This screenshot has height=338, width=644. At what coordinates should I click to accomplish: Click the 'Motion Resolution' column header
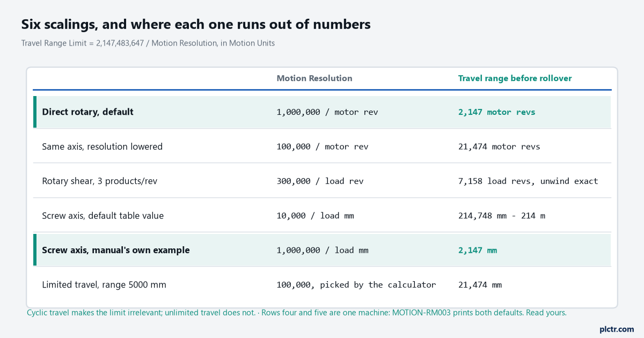click(x=314, y=78)
